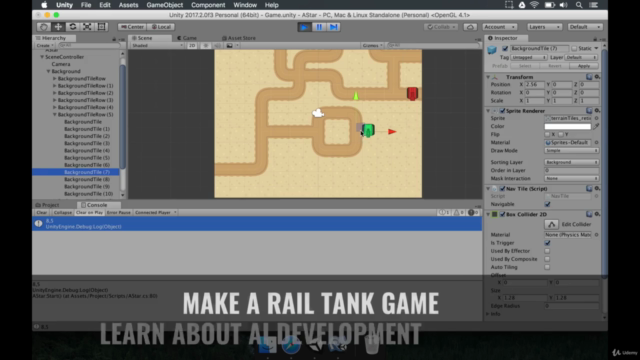The height and width of the screenshot is (360, 640).
Task: Click the game object cube icon
Action: click(492, 50)
